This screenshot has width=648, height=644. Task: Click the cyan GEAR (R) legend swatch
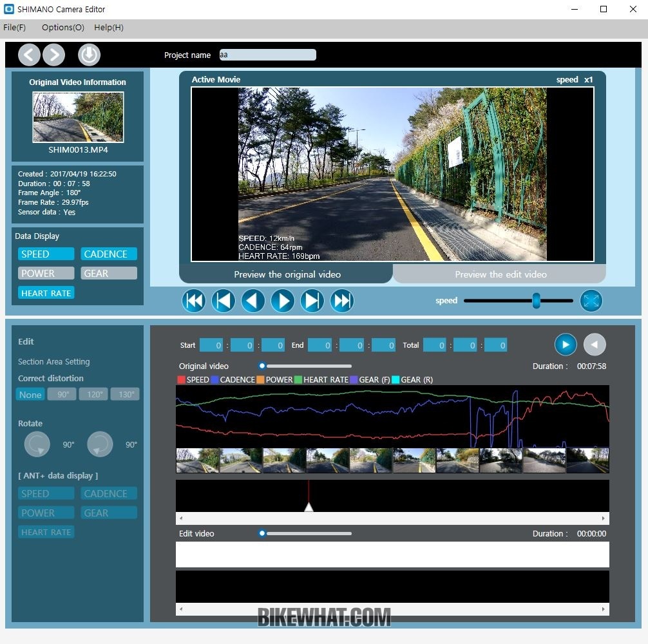point(395,379)
